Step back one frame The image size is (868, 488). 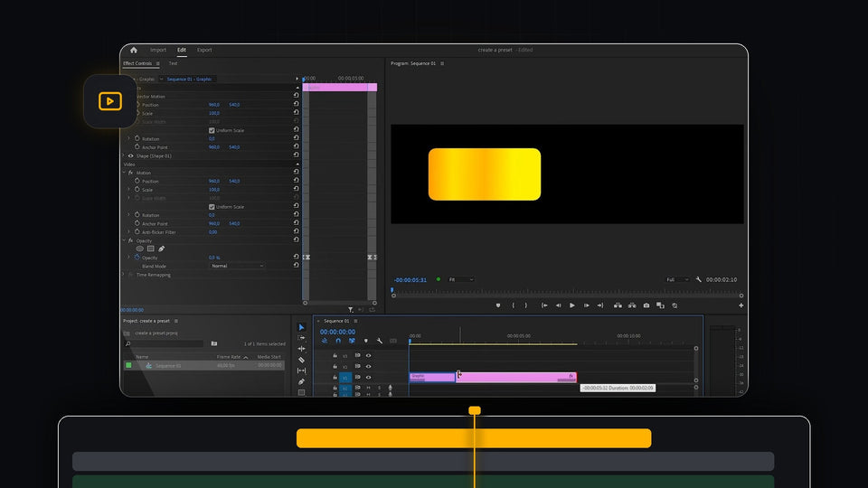[x=558, y=305]
